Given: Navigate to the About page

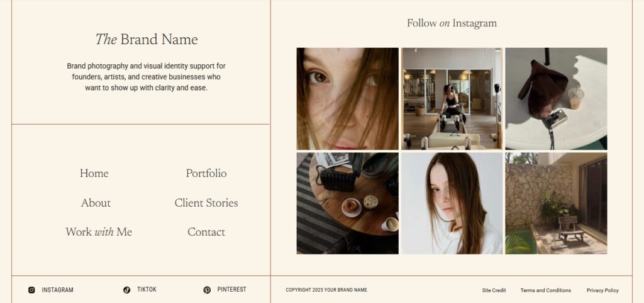Looking at the screenshot, I should pos(96,203).
